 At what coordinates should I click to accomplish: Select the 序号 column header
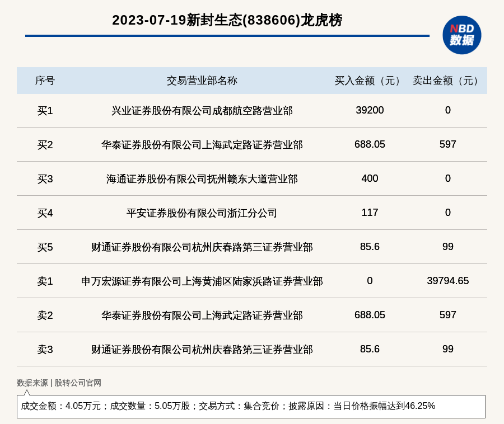coord(45,81)
